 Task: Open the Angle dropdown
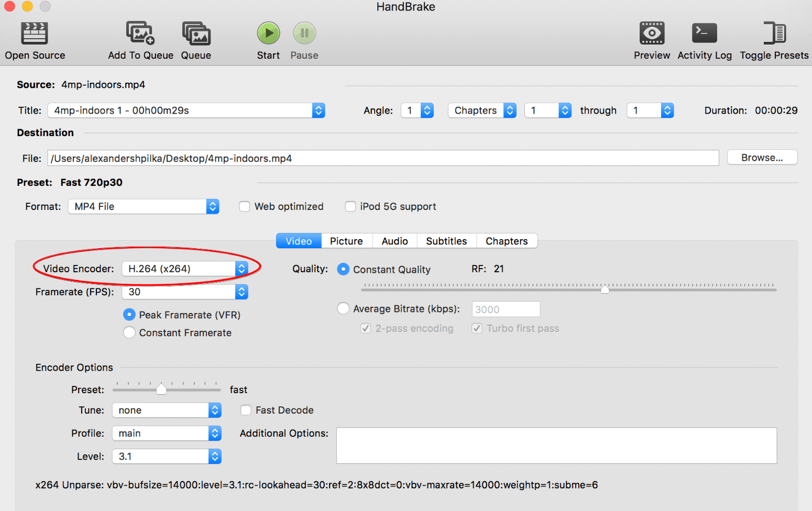coord(418,110)
